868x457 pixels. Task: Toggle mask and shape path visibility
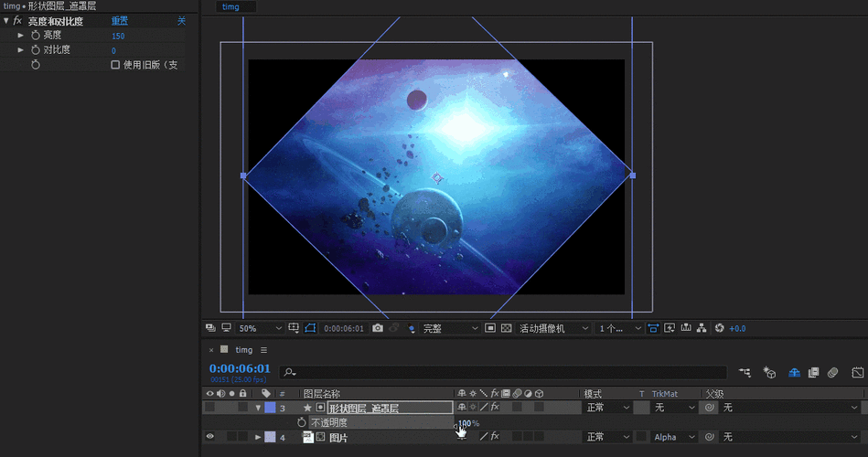[310, 328]
